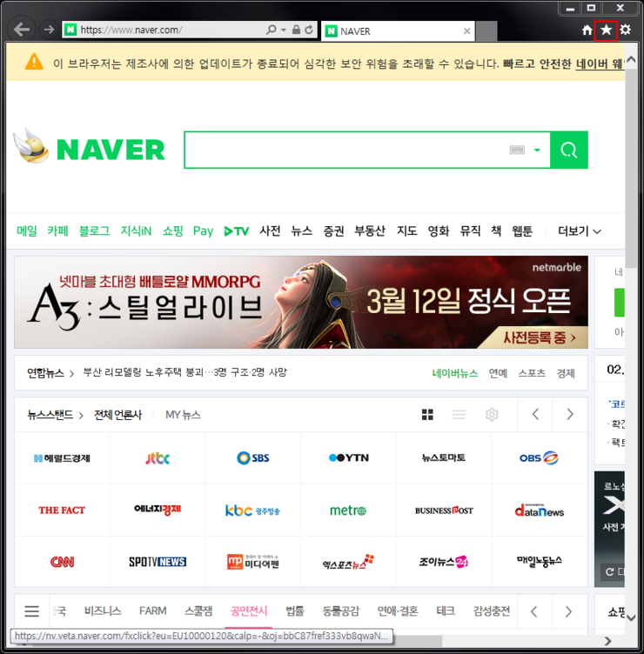This screenshot has width=644, height=654.
Task: Open the OBS press logo
Action: click(539, 458)
